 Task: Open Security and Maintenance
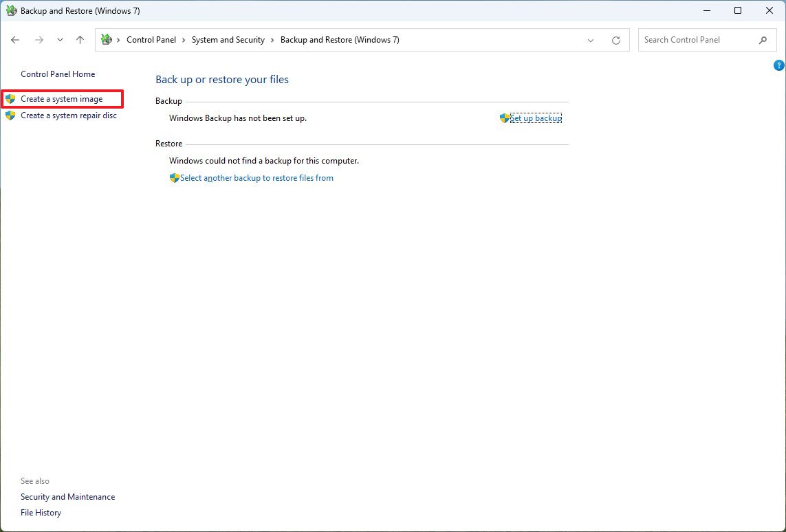[x=67, y=496]
